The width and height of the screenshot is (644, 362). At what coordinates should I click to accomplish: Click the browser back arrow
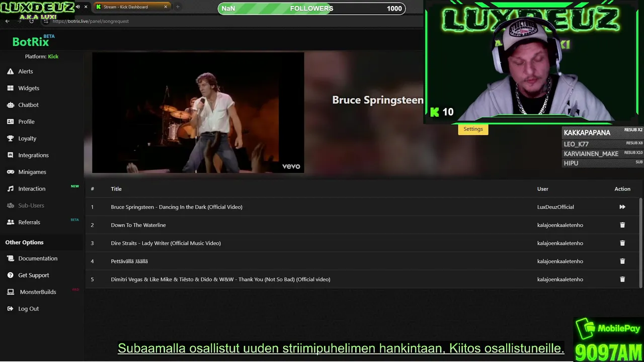[7, 21]
